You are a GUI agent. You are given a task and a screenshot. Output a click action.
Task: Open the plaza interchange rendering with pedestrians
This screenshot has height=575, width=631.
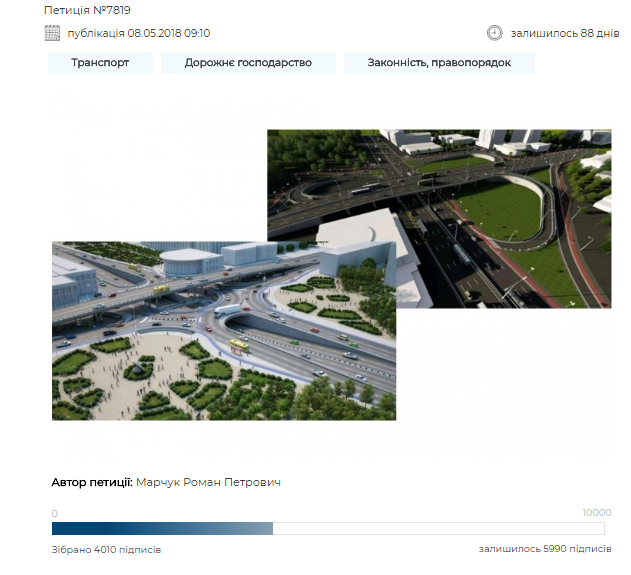pyautogui.click(x=224, y=331)
